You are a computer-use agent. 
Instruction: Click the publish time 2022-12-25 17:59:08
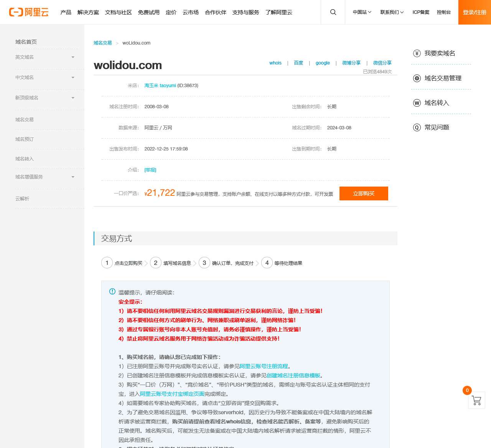[x=166, y=149]
